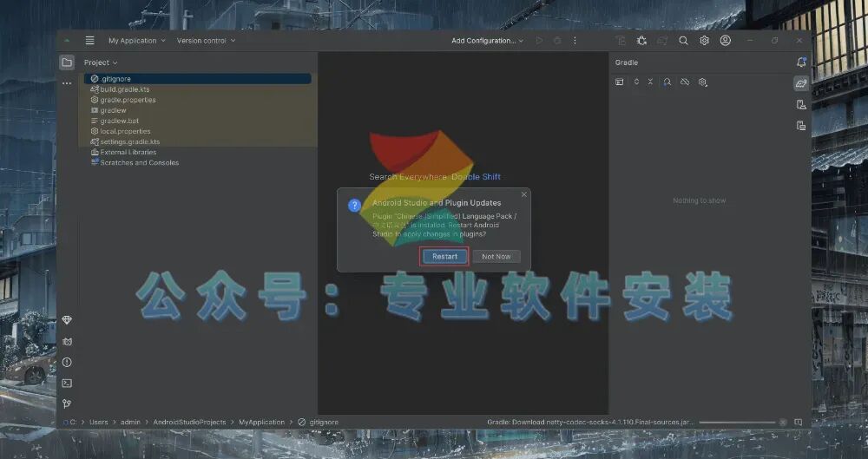Expand the My Application project dropdown

click(137, 41)
